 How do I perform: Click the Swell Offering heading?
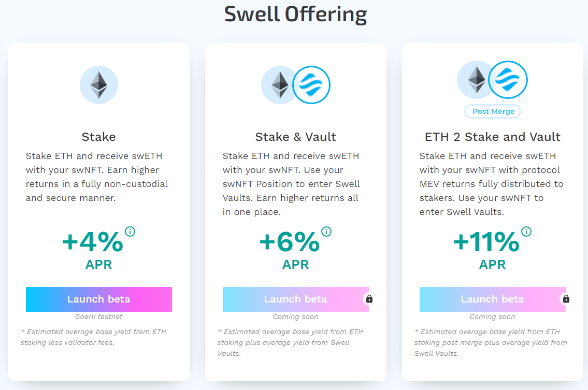295,14
